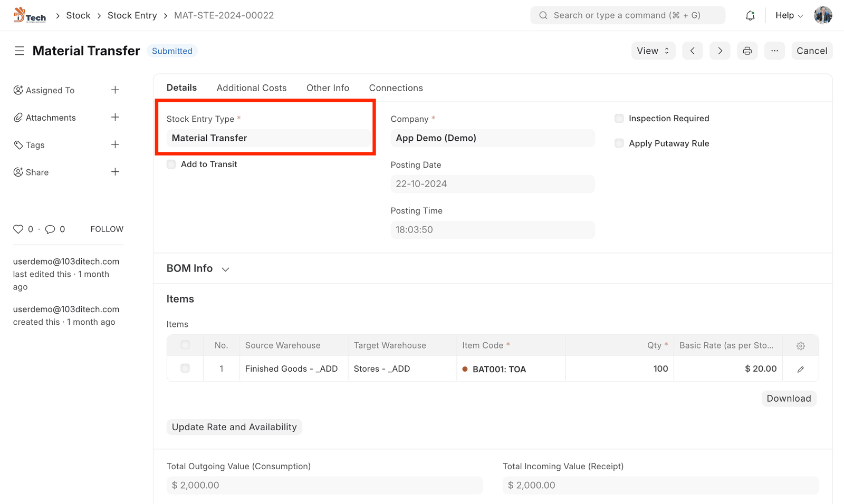Open the three-dots more options menu
844x504 pixels.
(x=774, y=51)
